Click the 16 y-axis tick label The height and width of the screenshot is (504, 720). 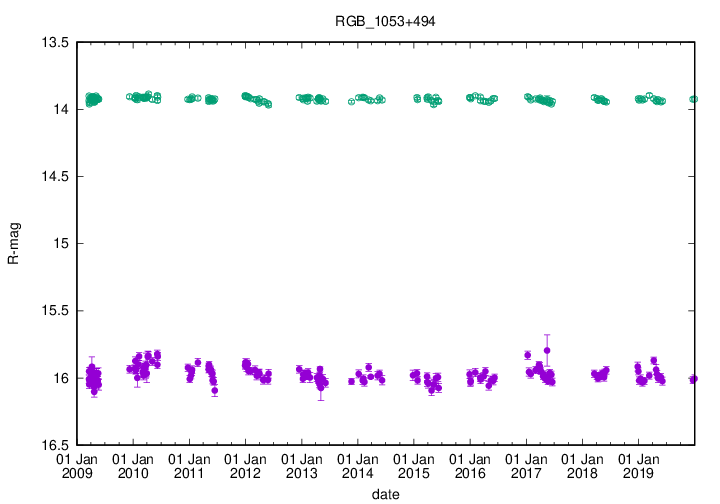(60, 377)
